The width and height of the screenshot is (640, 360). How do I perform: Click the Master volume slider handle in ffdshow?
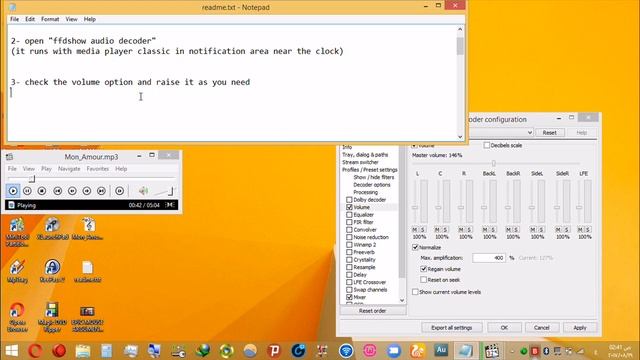coord(493,163)
